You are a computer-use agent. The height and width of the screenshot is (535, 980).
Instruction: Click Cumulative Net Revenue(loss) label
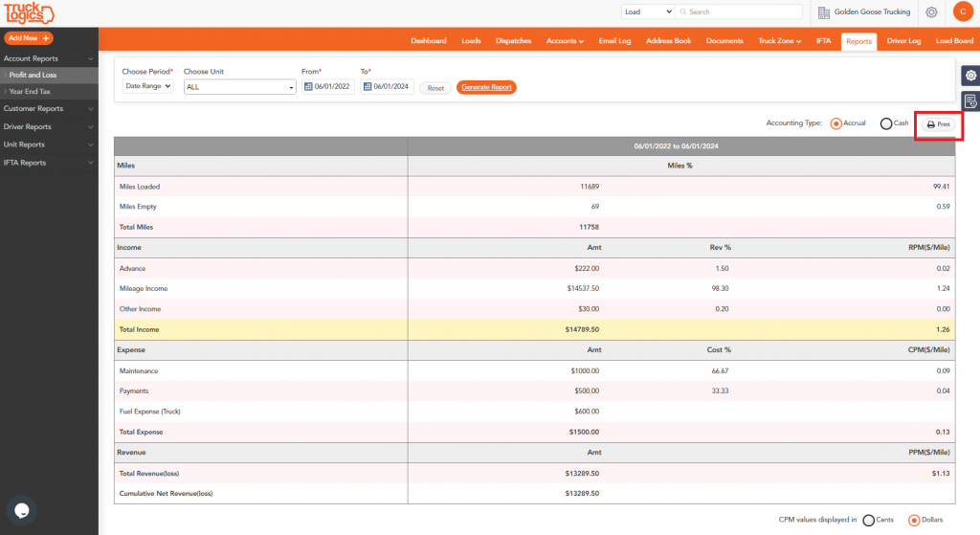(x=166, y=494)
